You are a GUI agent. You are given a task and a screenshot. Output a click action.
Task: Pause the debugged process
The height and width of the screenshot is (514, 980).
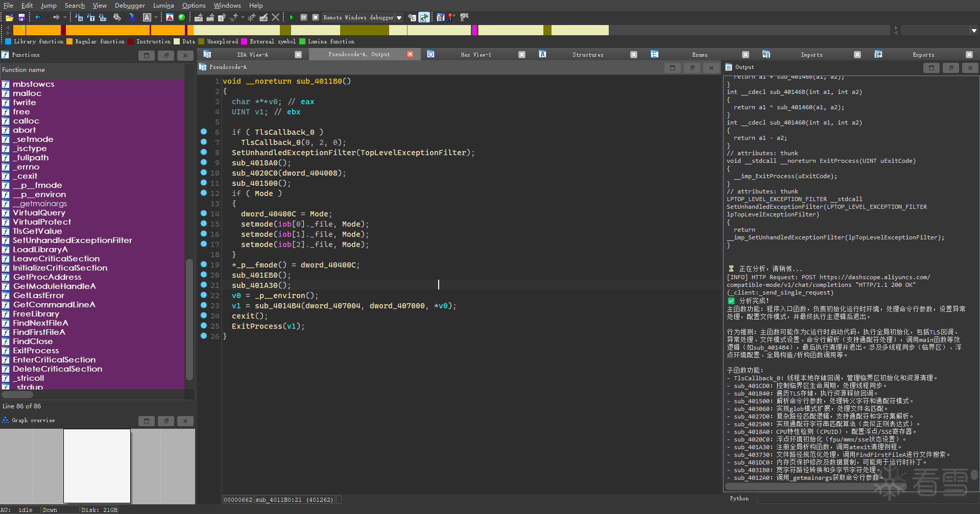coord(304,17)
